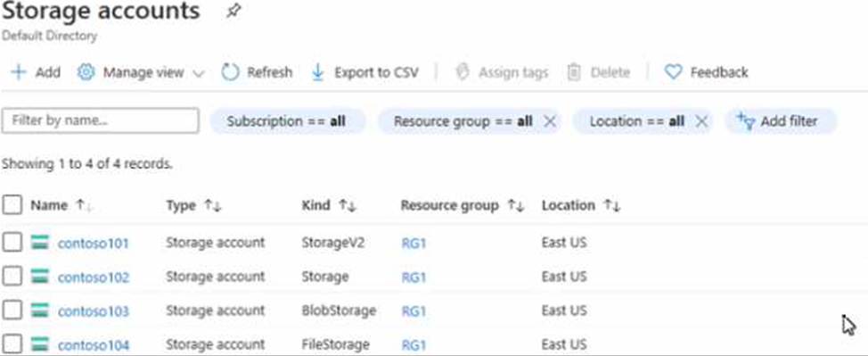Open the Subscription == all filter
868x356 pixels.
tap(287, 120)
